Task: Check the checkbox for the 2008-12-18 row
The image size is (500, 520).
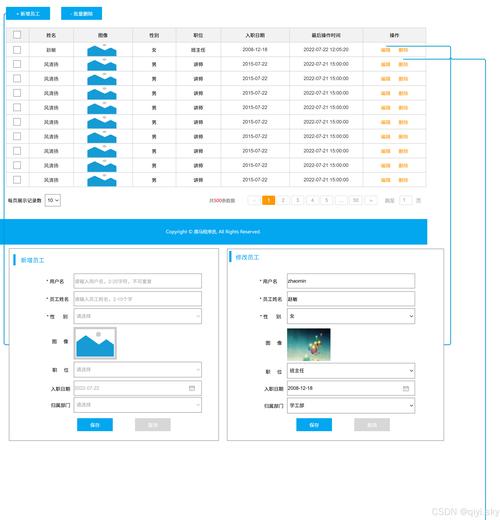Action: (x=17, y=50)
